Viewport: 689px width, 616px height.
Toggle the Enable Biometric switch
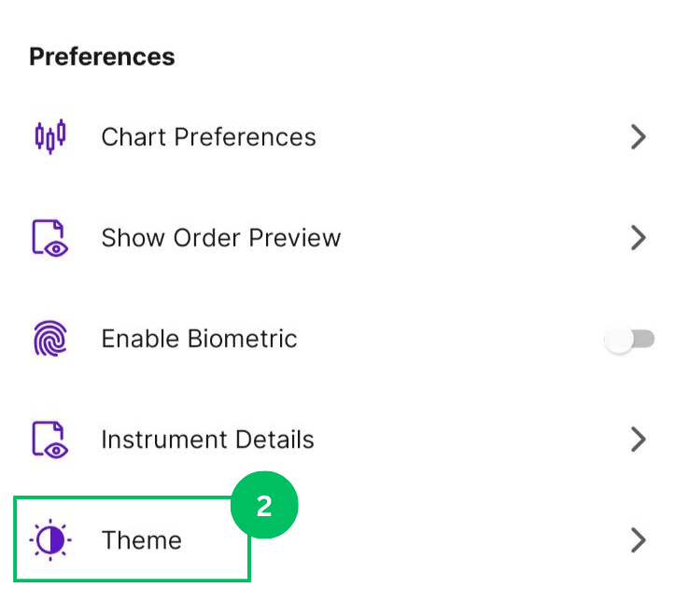pos(630,340)
